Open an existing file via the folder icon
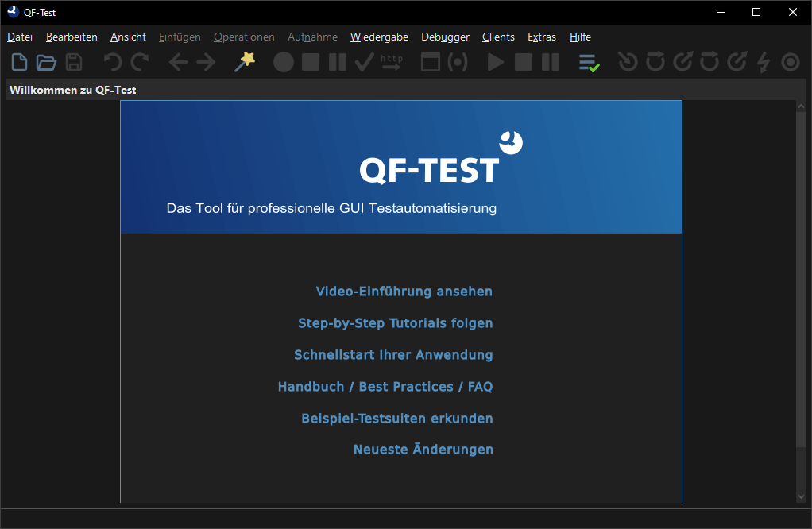The image size is (812, 529). [46, 62]
